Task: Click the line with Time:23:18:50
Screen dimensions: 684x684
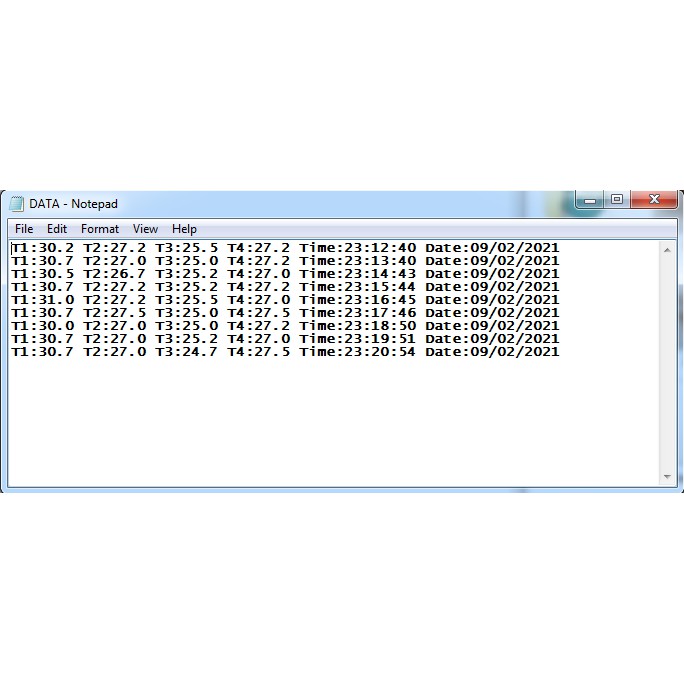Action: tap(285, 326)
